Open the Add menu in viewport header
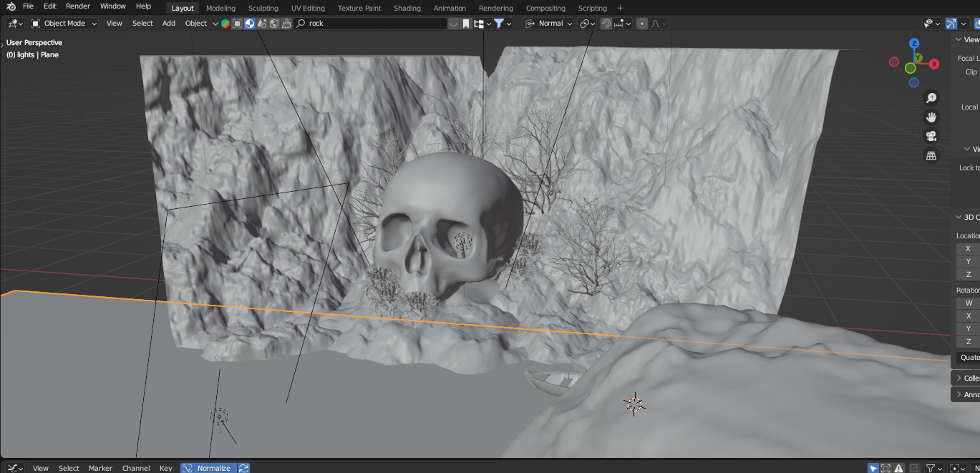The width and height of the screenshot is (980, 473). pos(169,24)
